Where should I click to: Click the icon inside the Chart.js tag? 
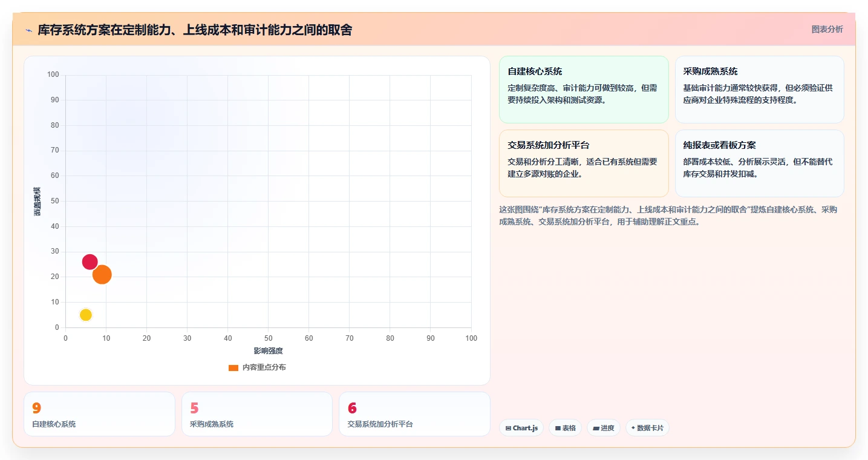[508, 428]
